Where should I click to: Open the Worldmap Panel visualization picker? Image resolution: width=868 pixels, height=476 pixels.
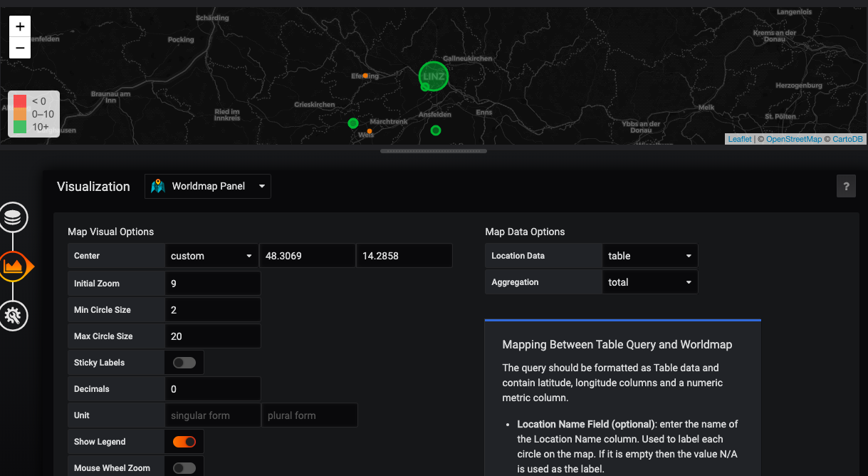click(208, 187)
